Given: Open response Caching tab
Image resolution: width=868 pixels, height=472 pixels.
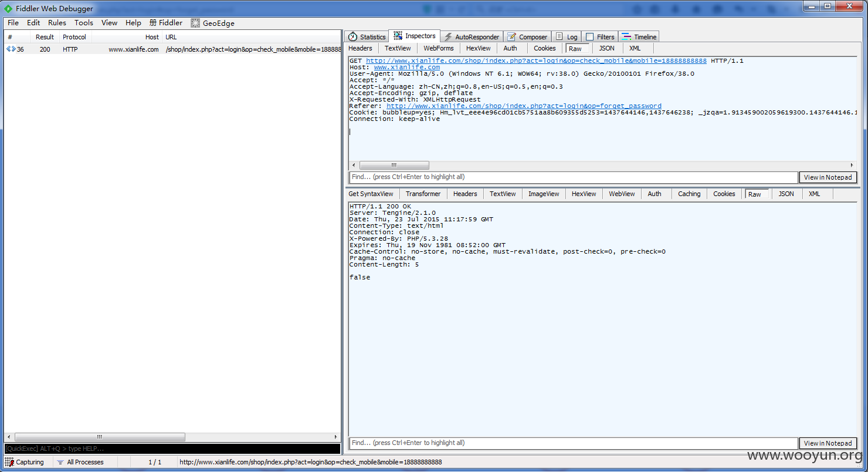Looking at the screenshot, I should 689,194.
